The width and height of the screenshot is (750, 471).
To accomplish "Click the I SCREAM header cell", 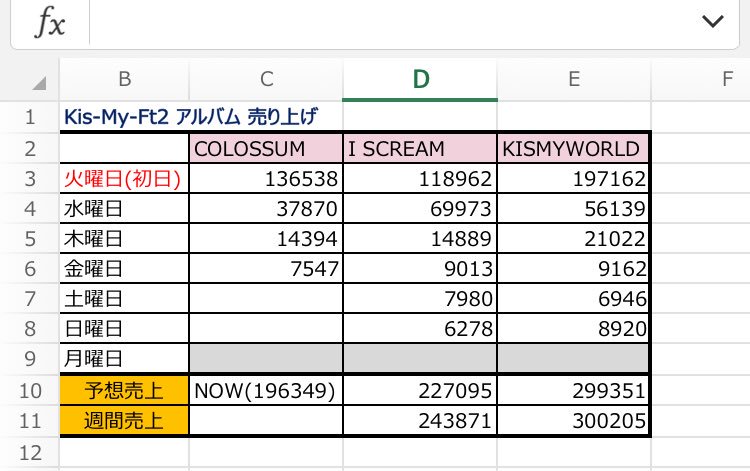I will [420, 149].
